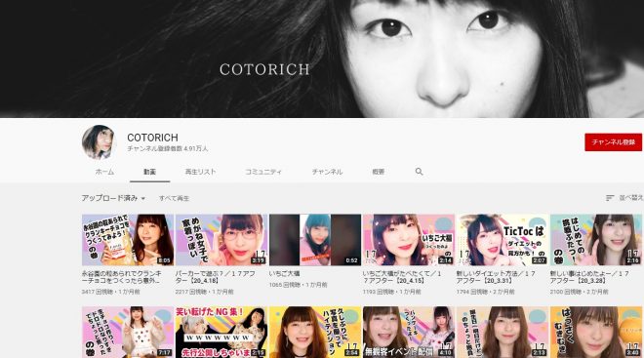The image size is (644, 358).
Task: Open the 2:54 ハイテンション thumbnail
Action: [315, 332]
